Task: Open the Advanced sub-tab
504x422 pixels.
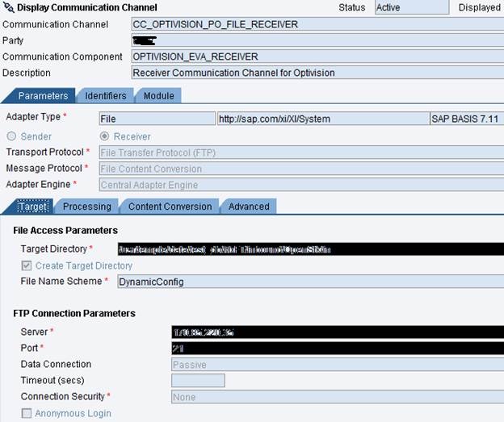Action: 249,207
